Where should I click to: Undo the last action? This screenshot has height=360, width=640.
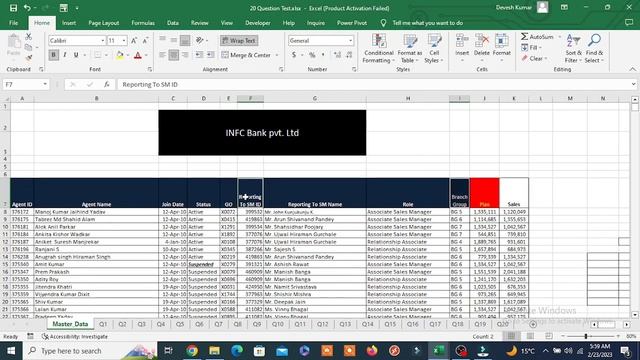[27, 8]
